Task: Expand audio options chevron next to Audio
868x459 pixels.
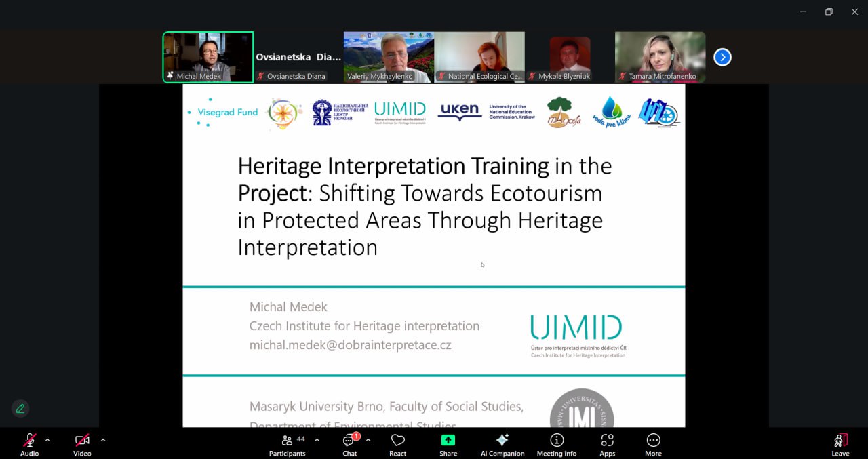Action: [47, 440]
